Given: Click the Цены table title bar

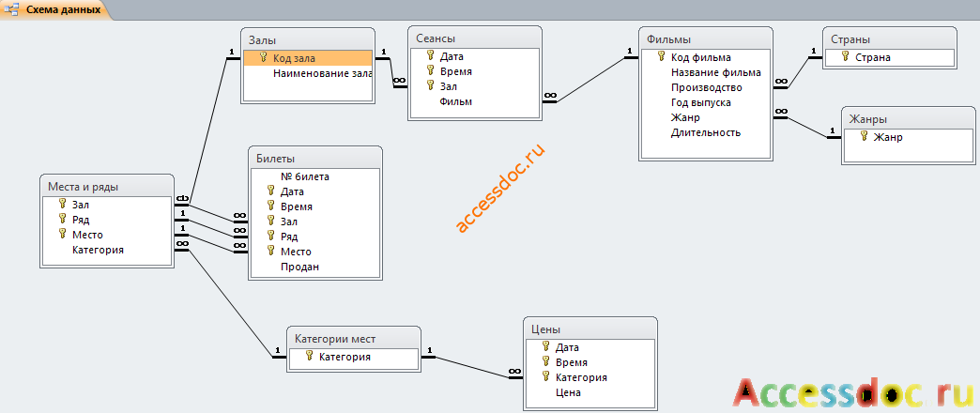Looking at the screenshot, I should tap(590, 329).
